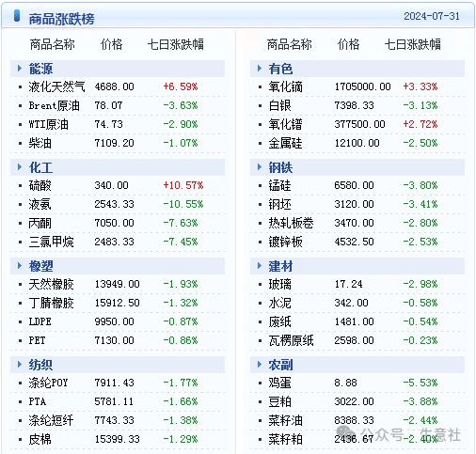Open the 有色 category heading

point(280,69)
